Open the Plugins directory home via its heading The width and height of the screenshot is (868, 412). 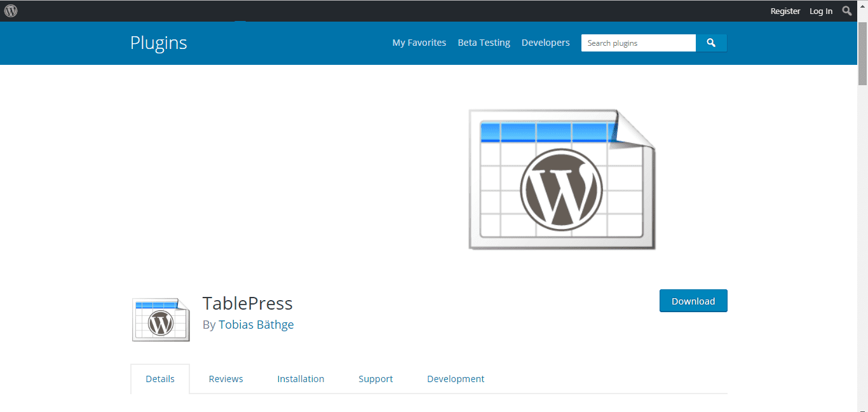[158, 43]
